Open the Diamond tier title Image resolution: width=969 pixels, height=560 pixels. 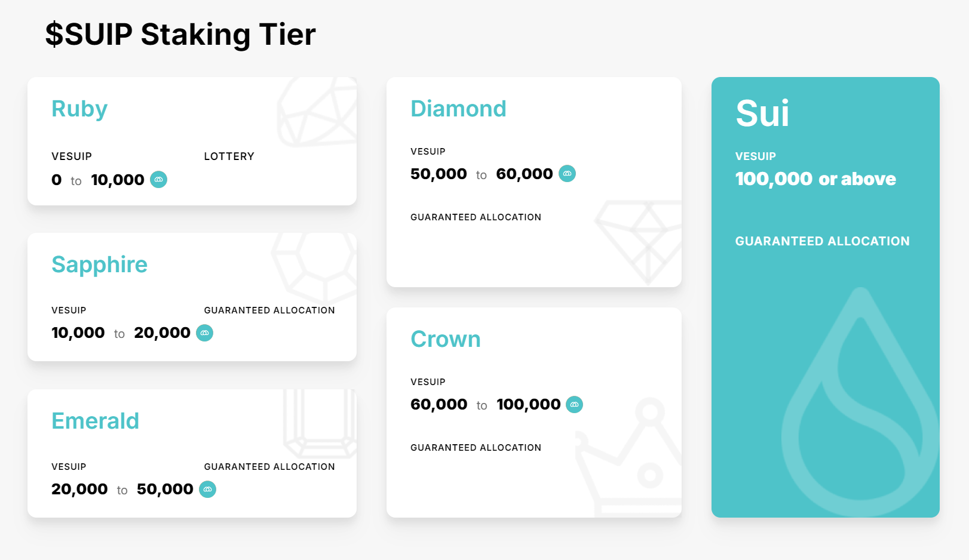click(458, 109)
